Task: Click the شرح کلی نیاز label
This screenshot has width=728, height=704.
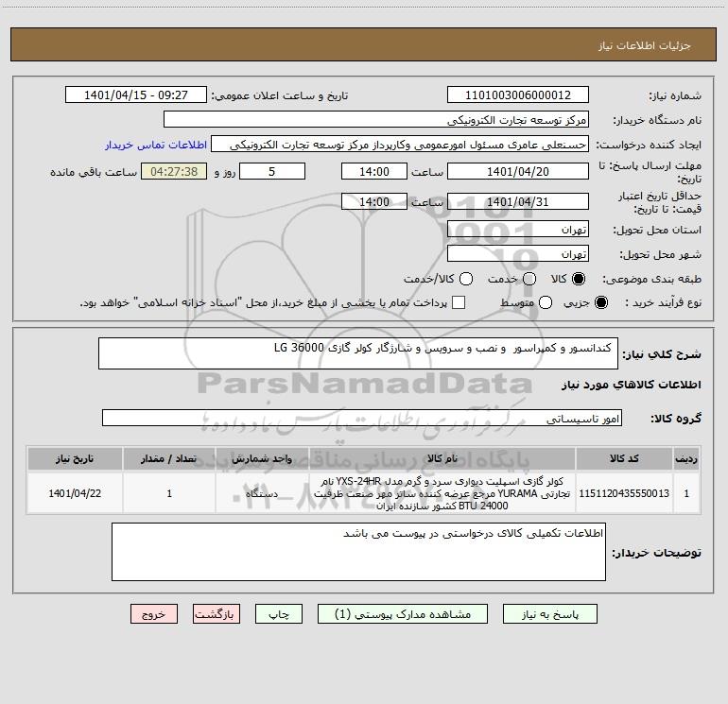Action: [662, 354]
